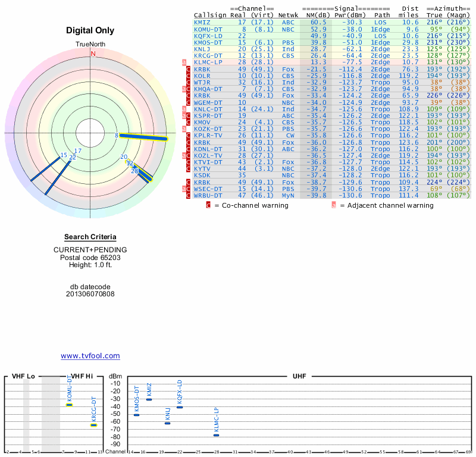The height and width of the screenshot is (457, 476).
Task: Click the 'aC' warning badge beside WSEC-DT
Action: pyautogui.click(x=186, y=189)
